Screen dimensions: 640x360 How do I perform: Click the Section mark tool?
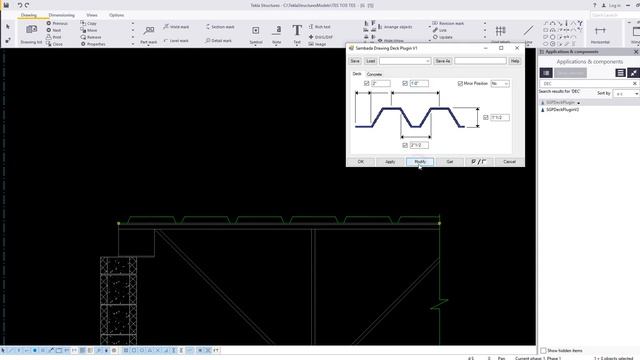point(220,27)
